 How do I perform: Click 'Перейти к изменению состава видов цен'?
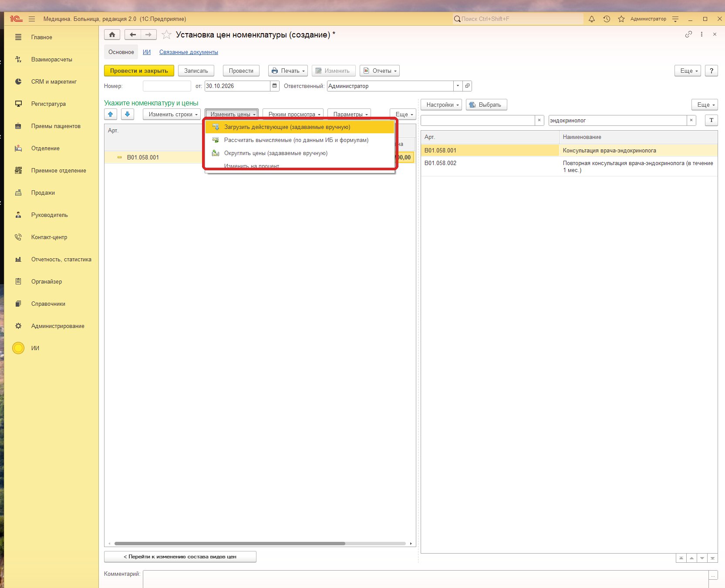(180, 557)
